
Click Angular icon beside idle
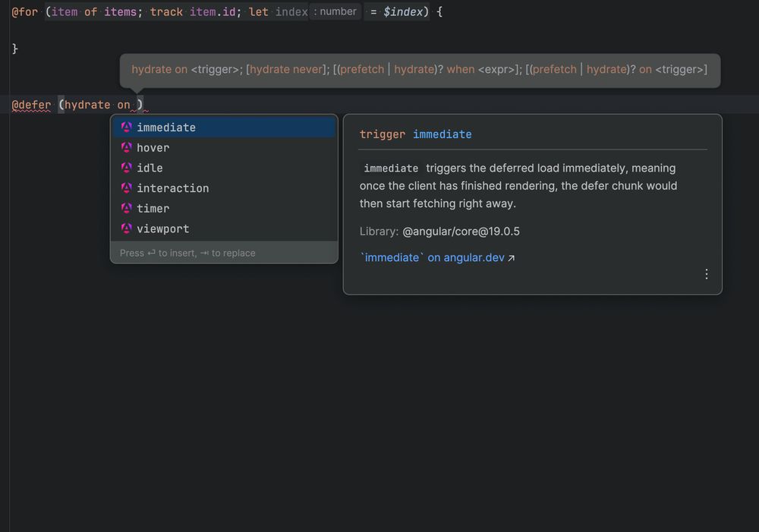coord(126,168)
